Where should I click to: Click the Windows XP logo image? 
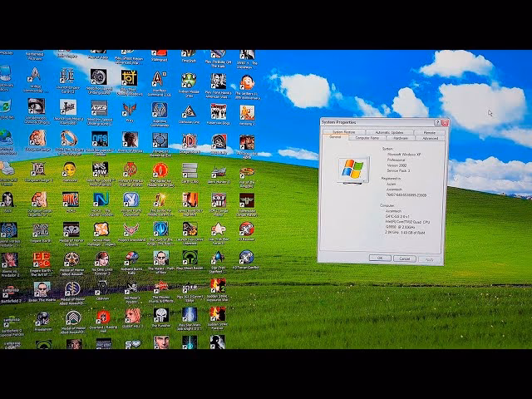coord(352,170)
